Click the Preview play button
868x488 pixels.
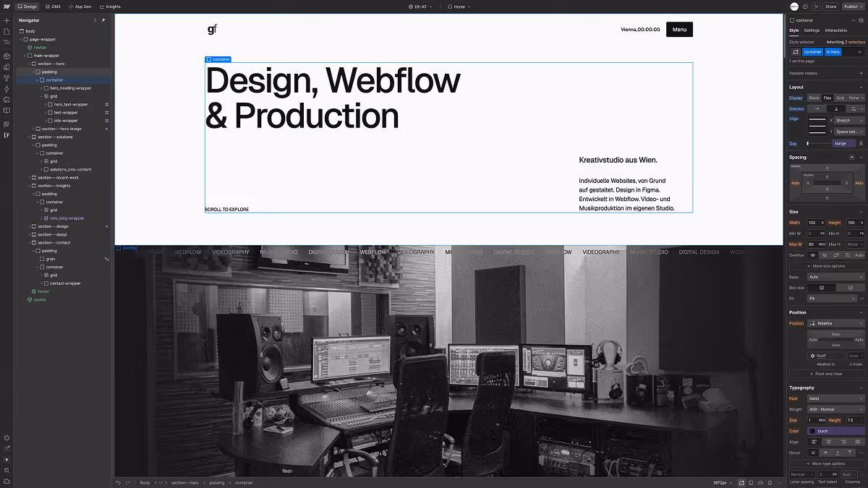(816, 7)
